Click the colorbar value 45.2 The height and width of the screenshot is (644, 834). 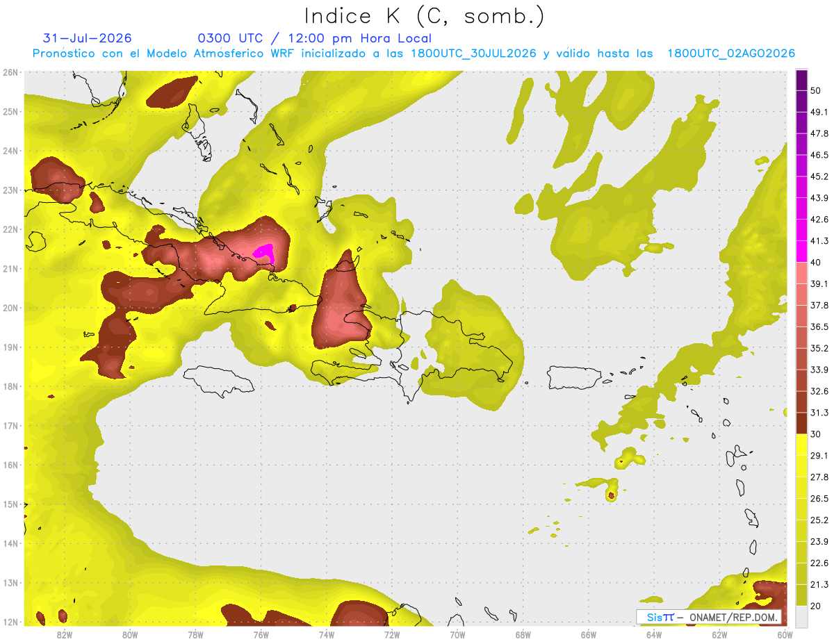tap(819, 176)
